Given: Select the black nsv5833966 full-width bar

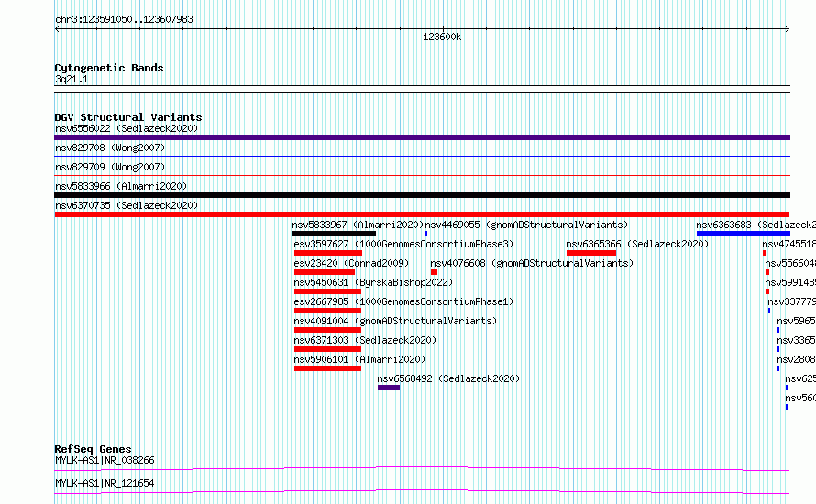Looking at the screenshot, I should [x=422, y=195].
